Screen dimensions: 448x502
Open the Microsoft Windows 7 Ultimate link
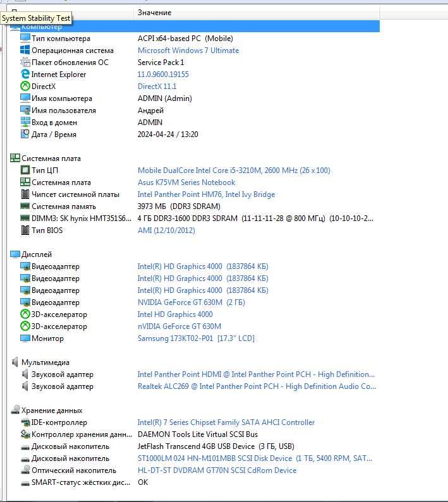click(x=188, y=51)
